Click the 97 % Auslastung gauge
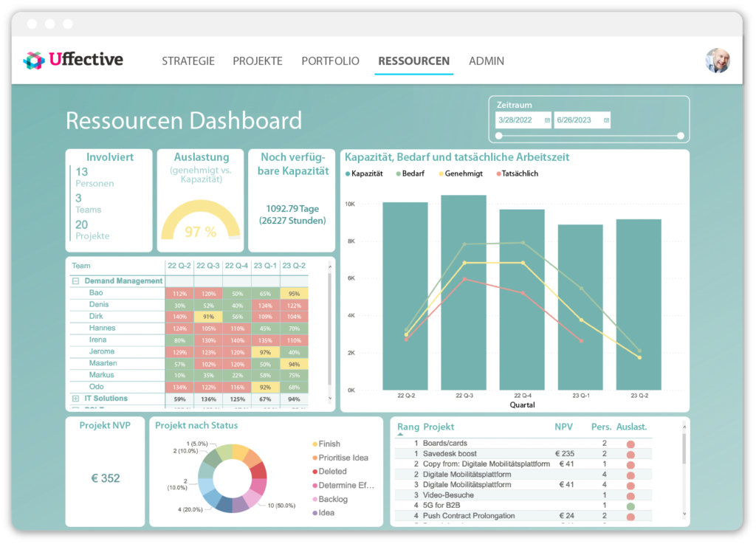 pyautogui.click(x=201, y=221)
